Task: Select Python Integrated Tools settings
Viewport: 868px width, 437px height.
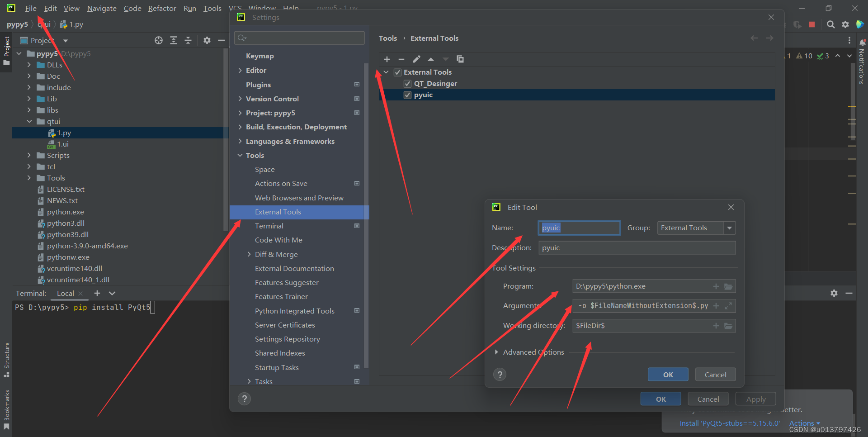Action: point(294,311)
